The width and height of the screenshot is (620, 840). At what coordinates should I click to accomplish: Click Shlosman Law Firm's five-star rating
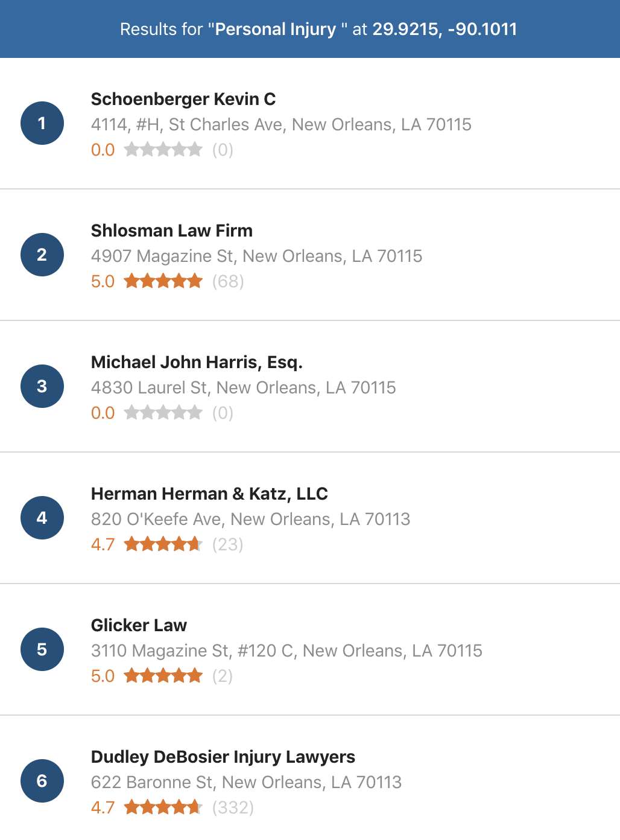point(163,281)
